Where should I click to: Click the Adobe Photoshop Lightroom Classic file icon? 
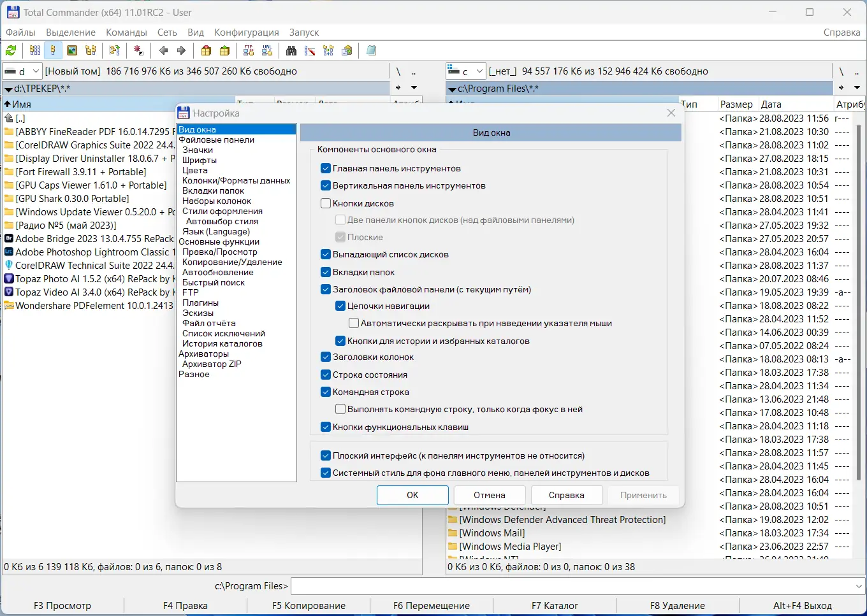tap(9, 252)
